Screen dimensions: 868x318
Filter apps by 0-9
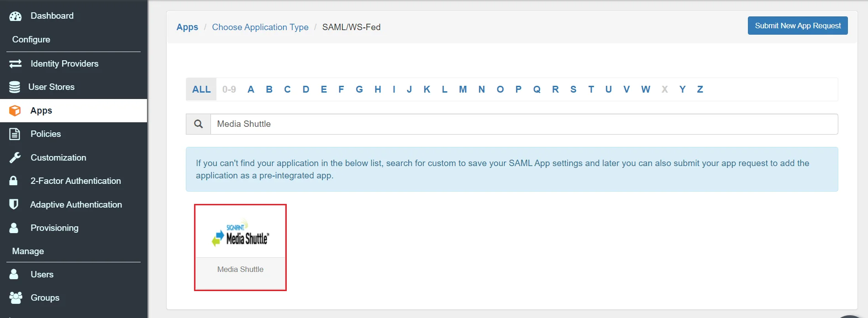click(229, 89)
